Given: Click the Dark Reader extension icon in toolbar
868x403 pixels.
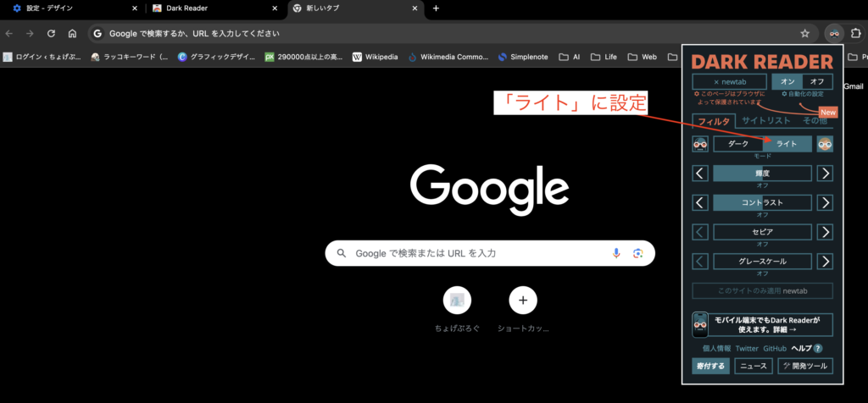Looking at the screenshot, I should point(834,34).
